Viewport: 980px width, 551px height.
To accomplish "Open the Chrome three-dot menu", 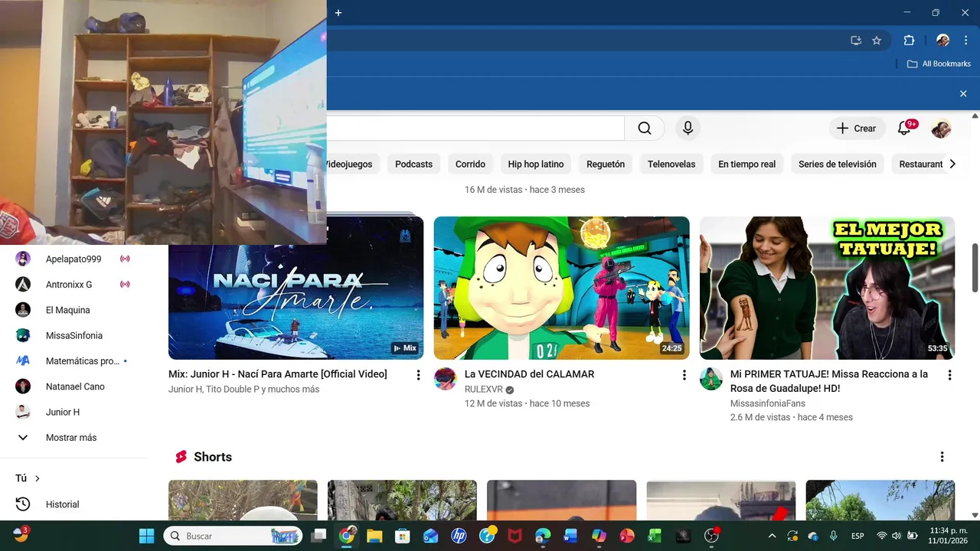I will click(x=965, y=41).
